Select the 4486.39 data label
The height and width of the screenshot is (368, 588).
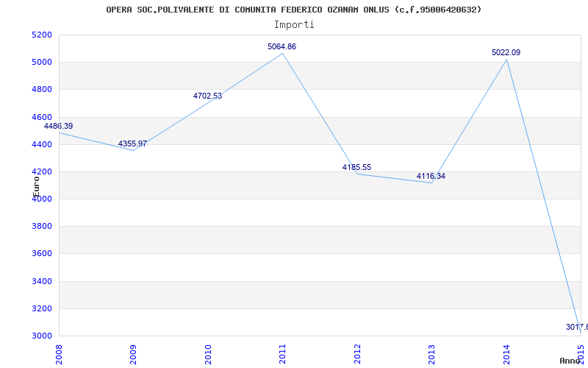coord(59,126)
